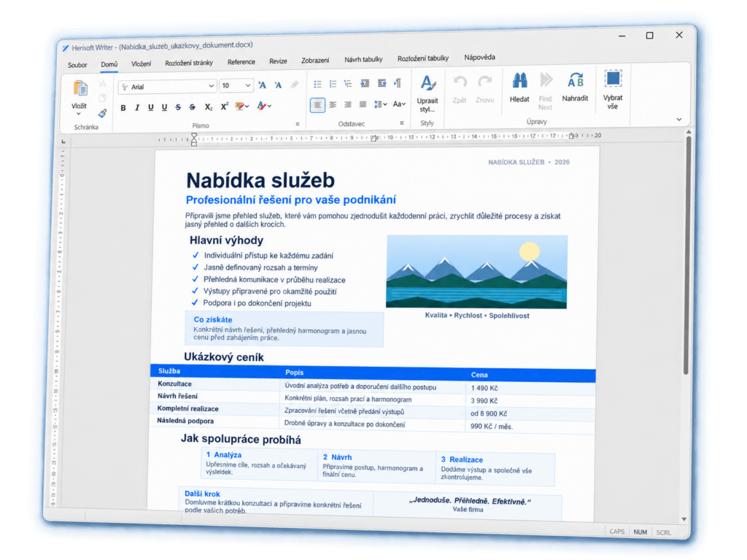Click the Vybrat vše select all button
The image size is (747, 560).
click(x=613, y=90)
